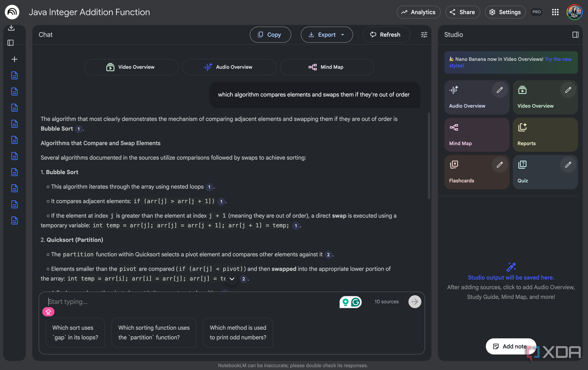The image size is (588, 370).
Task: Edit Video Overview with its pencil icon
Action: point(568,90)
